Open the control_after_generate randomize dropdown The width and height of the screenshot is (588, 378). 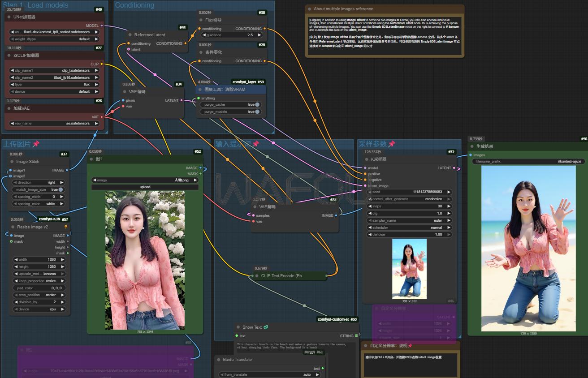409,199
